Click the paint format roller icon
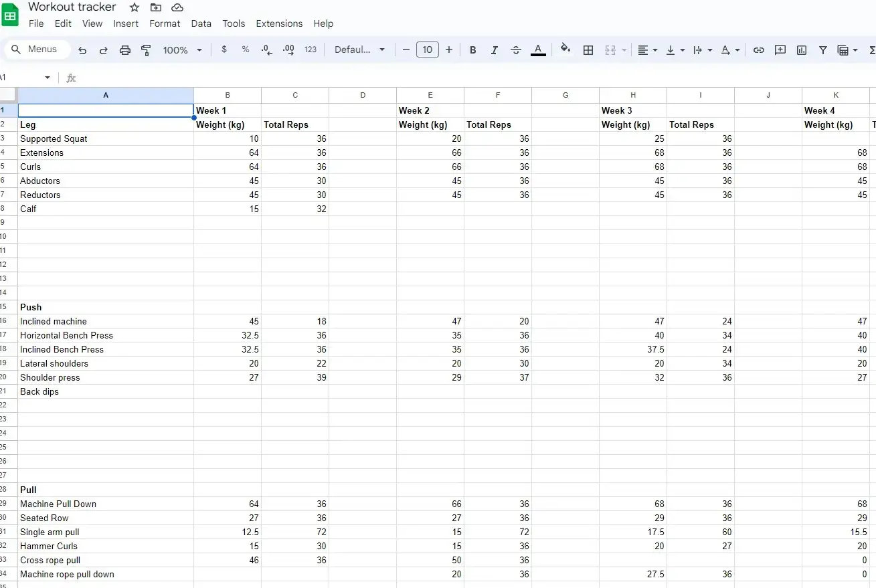Viewport: 876px width, 588px height. (146, 50)
